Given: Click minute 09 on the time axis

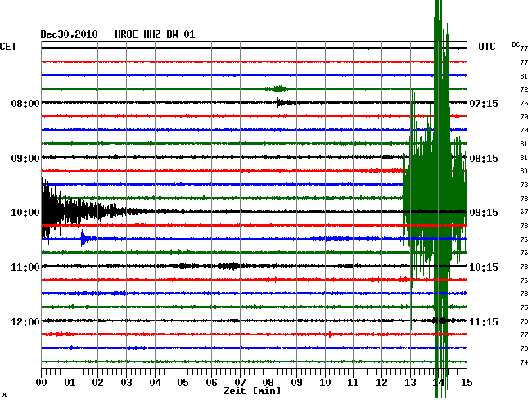Looking at the screenshot, I should tap(296, 382).
